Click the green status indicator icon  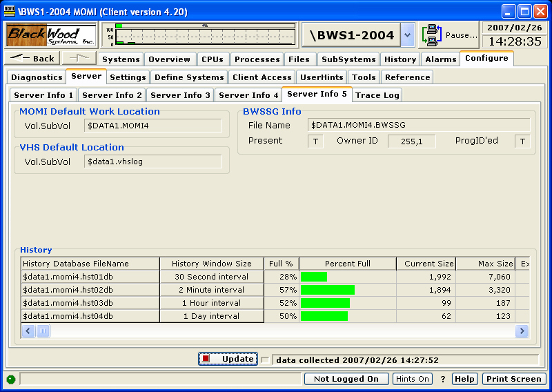[x=11, y=380]
